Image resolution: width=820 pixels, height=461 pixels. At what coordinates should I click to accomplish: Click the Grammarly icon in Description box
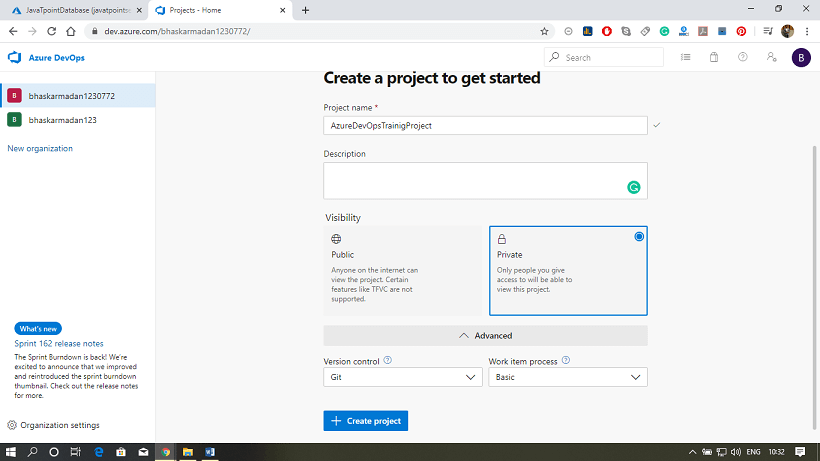point(634,187)
